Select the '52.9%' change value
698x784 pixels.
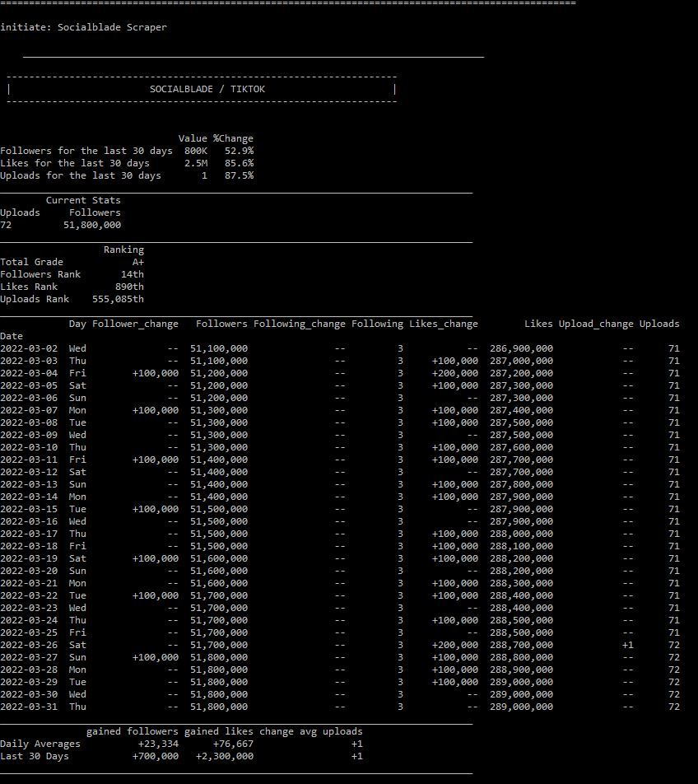click(239, 151)
